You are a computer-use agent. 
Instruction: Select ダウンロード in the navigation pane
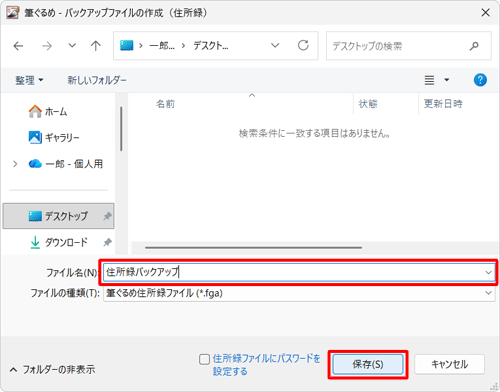[x=58, y=242]
